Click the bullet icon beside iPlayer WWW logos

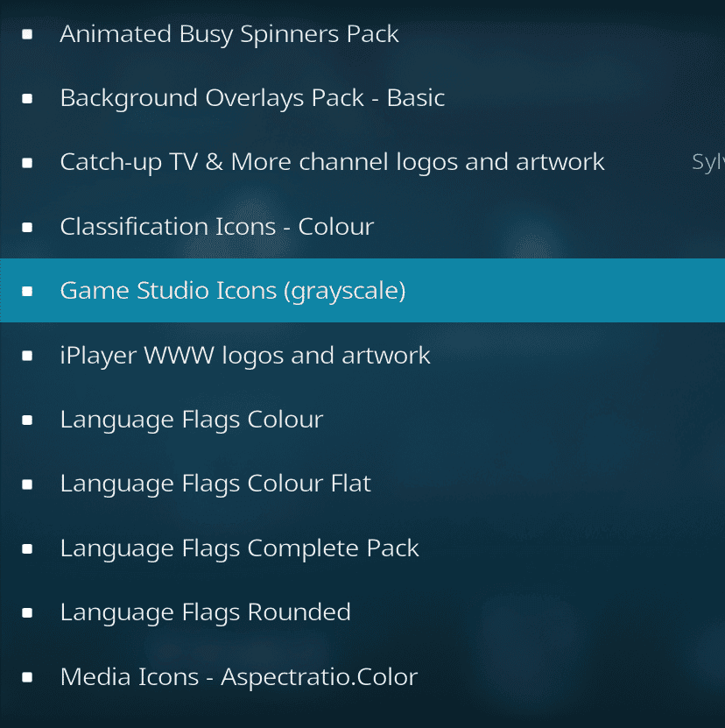click(x=26, y=355)
